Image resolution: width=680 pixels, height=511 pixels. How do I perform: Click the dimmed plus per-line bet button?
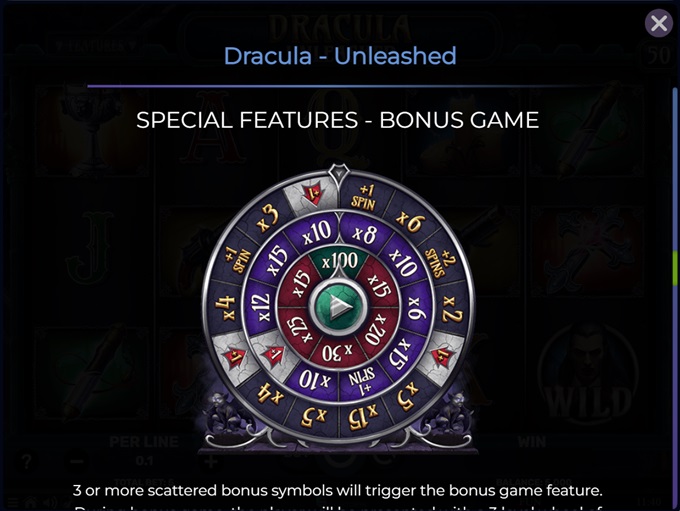point(211,462)
